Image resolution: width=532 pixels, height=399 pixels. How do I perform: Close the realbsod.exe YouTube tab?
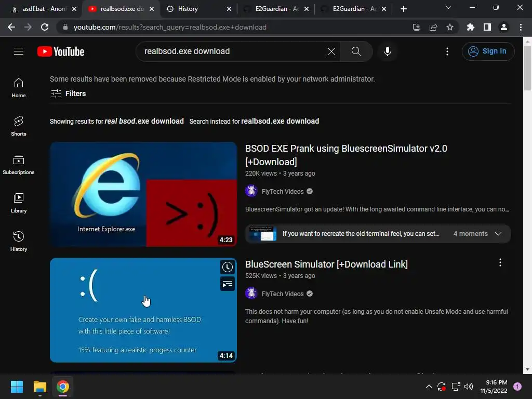[152, 9]
